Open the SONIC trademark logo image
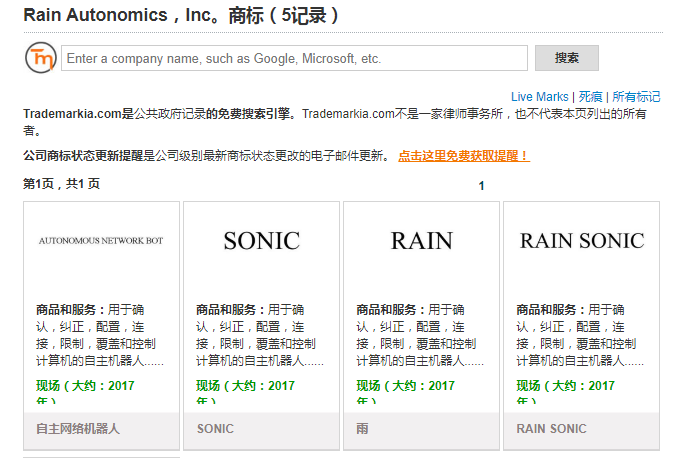This screenshot has width=686, height=458. coord(262,241)
